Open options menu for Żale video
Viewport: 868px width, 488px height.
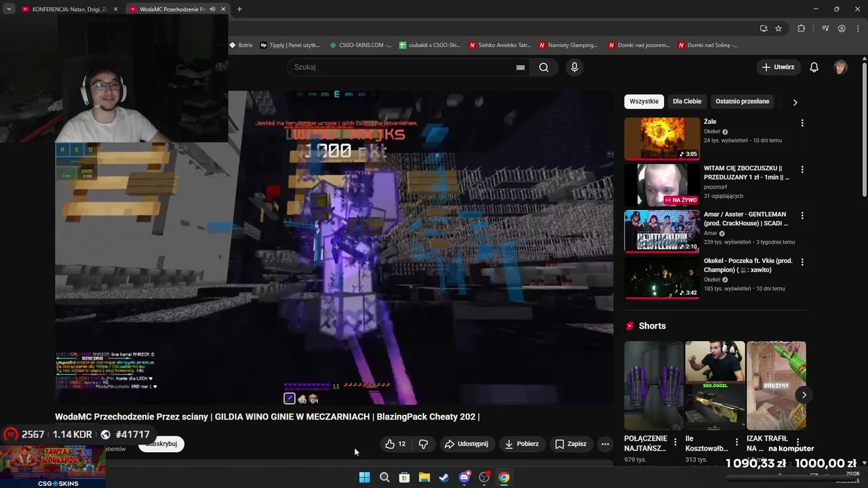pyautogui.click(x=802, y=123)
